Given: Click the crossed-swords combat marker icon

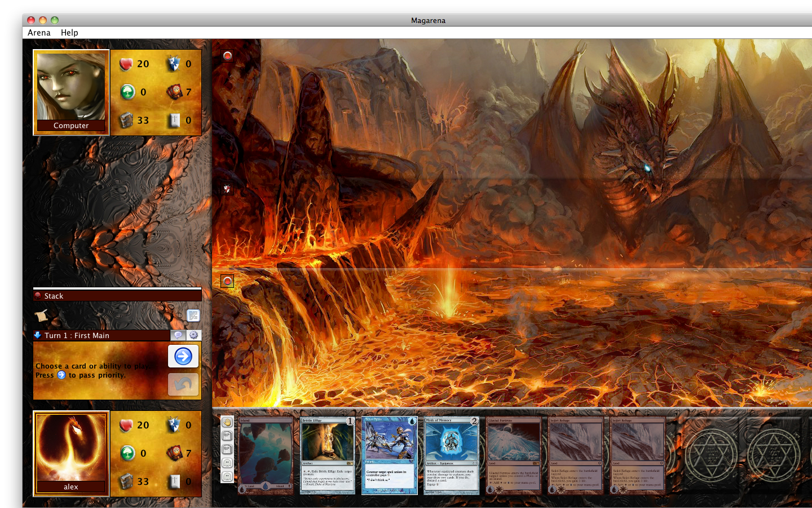Looking at the screenshot, I should click(227, 189).
